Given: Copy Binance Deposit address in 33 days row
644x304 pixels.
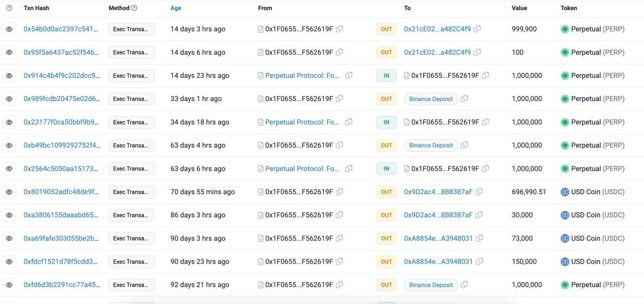Looking at the screenshot, I should tap(465, 99).
